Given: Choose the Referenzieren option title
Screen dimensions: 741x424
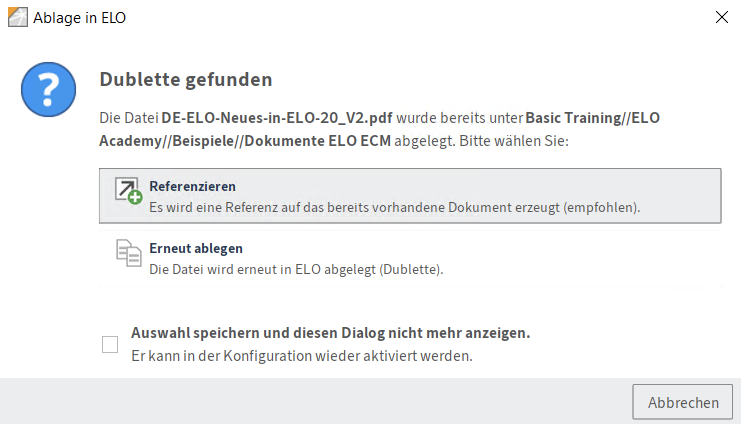Looking at the screenshot, I should coord(192,186).
